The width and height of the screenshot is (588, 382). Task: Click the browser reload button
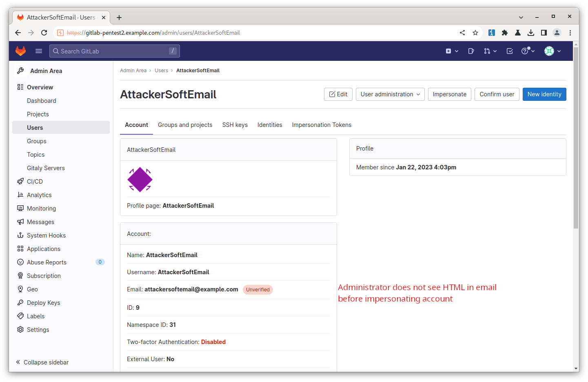click(x=44, y=33)
